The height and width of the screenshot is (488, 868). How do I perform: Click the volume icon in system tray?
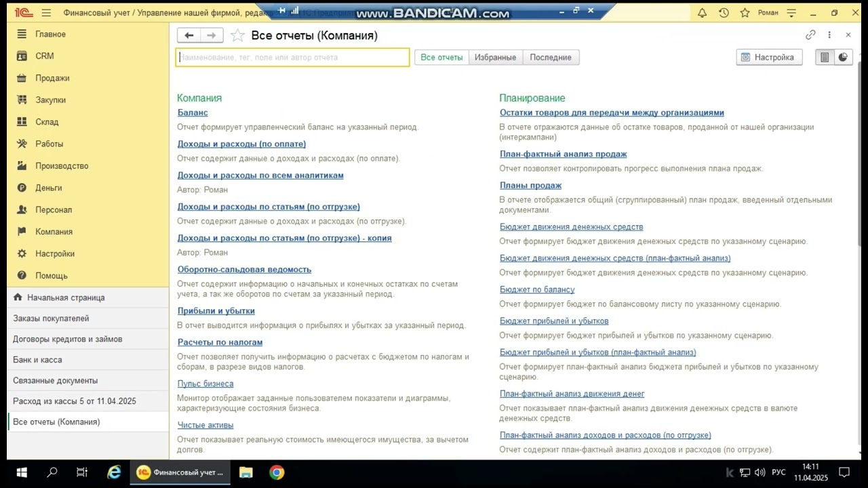pyautogui.click(x=760, y=472)
